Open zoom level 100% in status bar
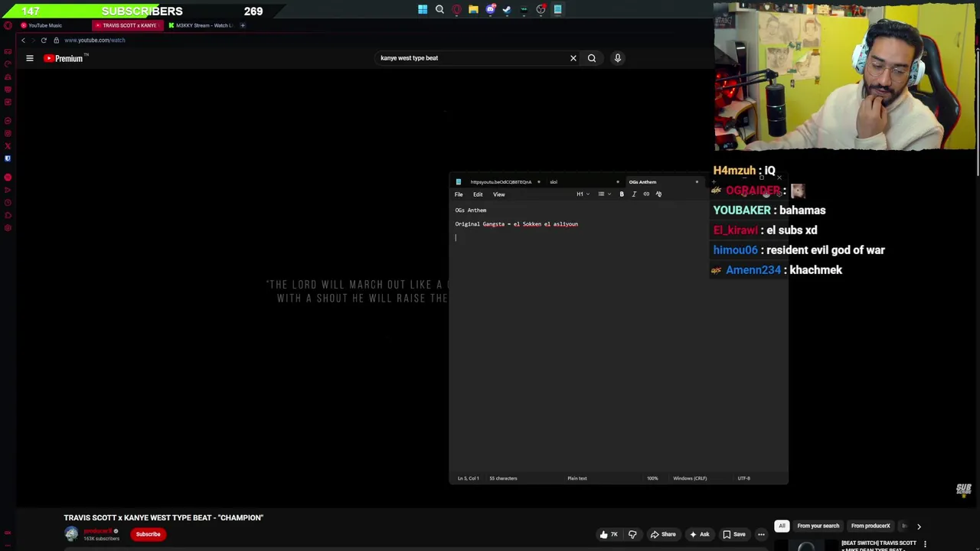 click(x=652, y=478)
